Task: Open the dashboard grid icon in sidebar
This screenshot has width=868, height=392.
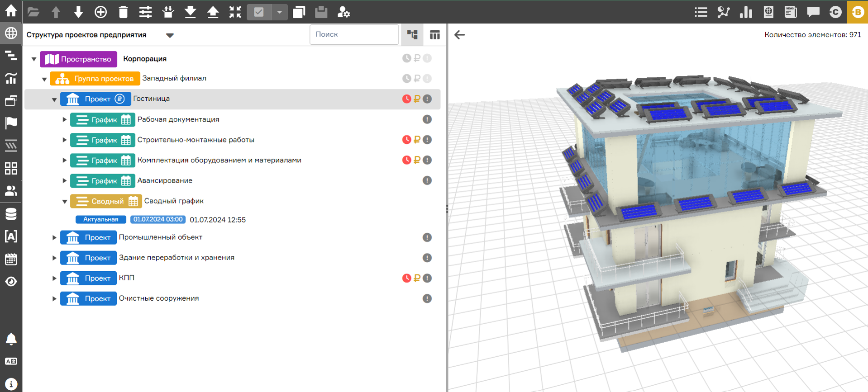Action: point(11,168)
